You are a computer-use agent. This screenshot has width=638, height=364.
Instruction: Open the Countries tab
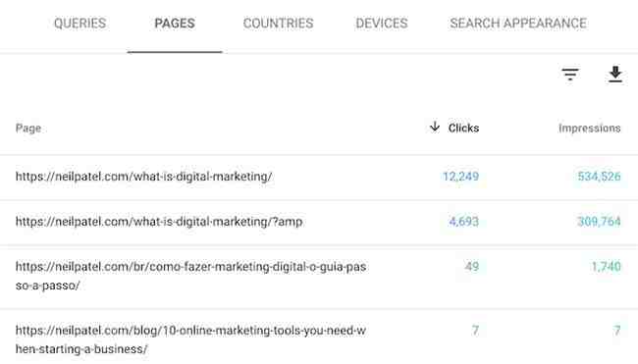[x=279, y=24]
